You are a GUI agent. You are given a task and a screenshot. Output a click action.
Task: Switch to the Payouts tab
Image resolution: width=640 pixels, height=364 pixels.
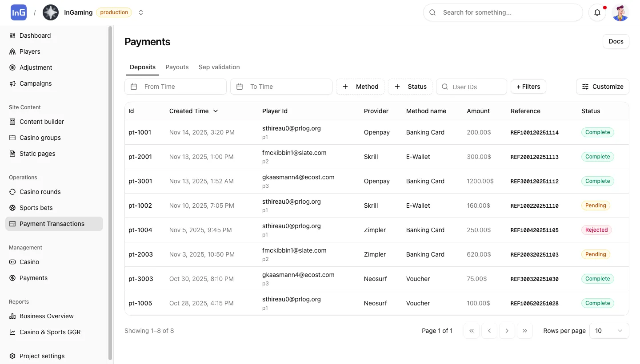(x=177, y=67)
